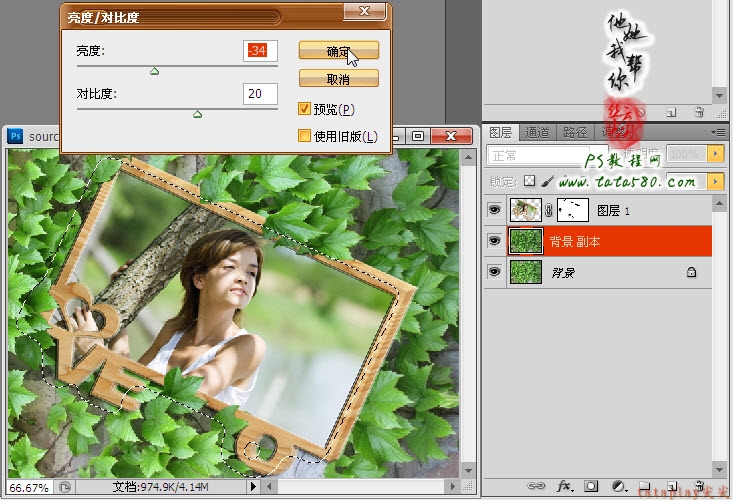The image size is (733, 500).
Task: Hide the 背景 副本 layer
Action: [x=495, y=241]
